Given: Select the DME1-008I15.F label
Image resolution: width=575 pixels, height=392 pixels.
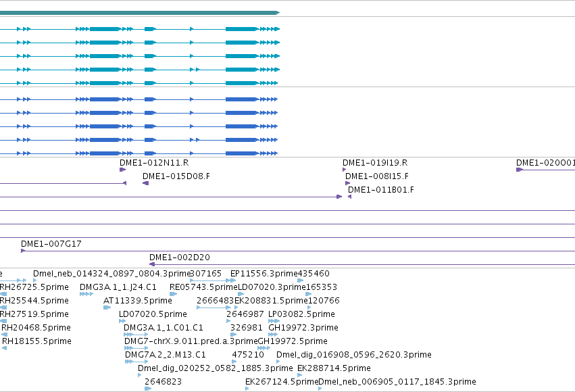Looking at the screenshot, I should 377,176.
